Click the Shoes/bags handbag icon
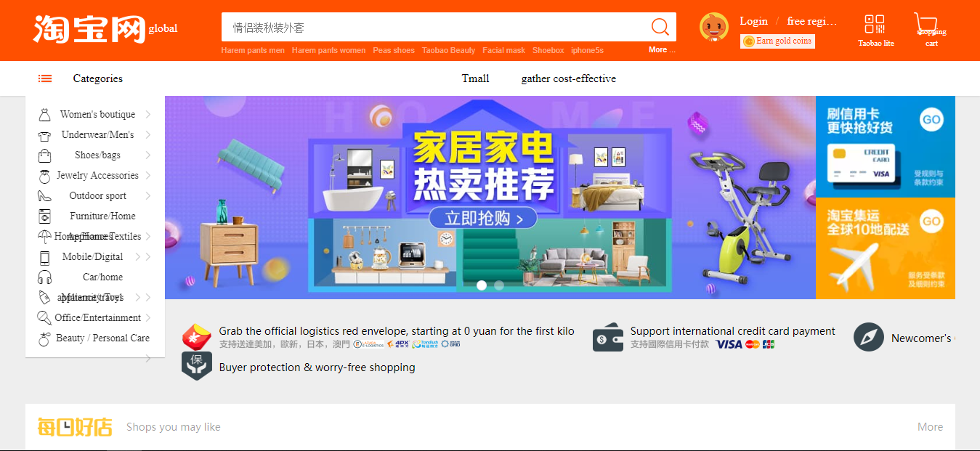This screenshot has height=451, width=980. click(x=44, y=155)
